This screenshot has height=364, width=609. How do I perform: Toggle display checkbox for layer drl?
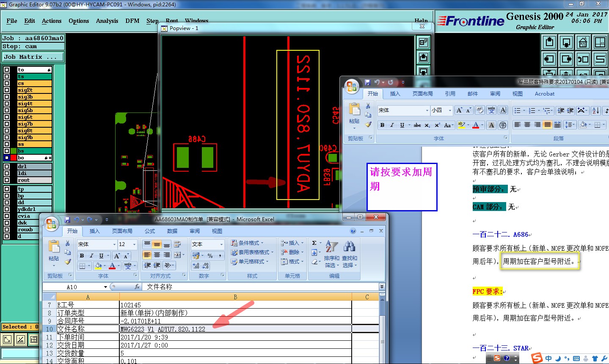tap(7, 167)
